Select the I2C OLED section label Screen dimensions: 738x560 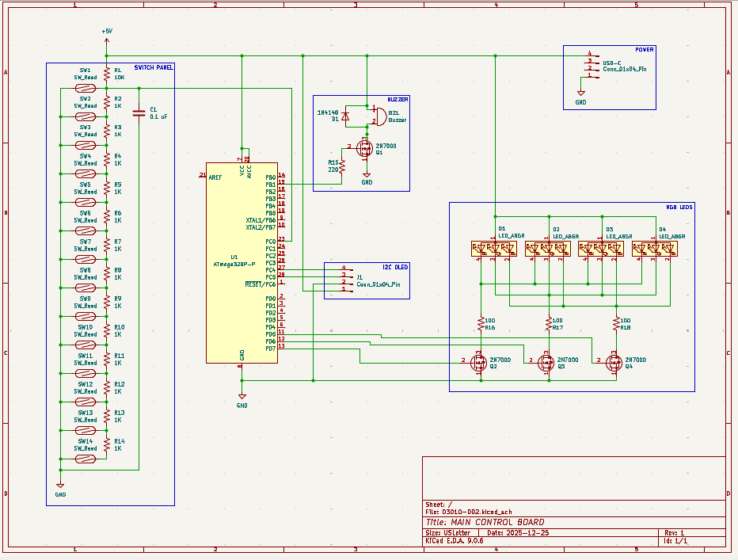coord(395,266)
